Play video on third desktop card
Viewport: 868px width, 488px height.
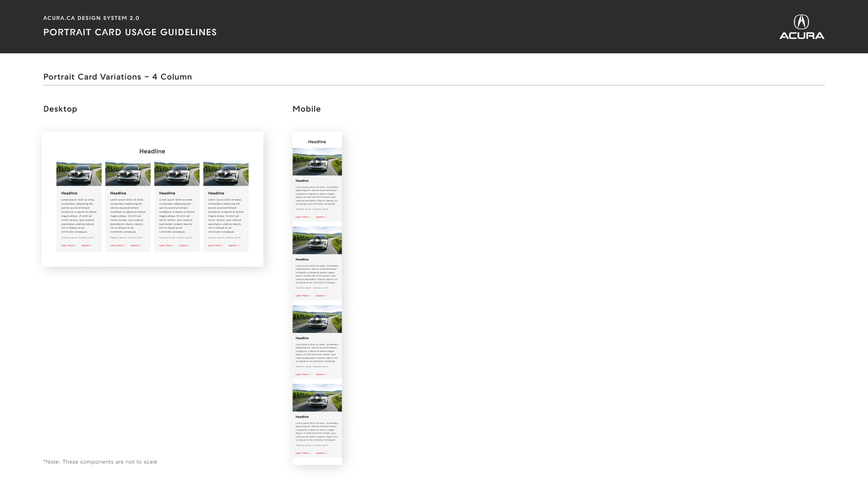pos(177,174)
